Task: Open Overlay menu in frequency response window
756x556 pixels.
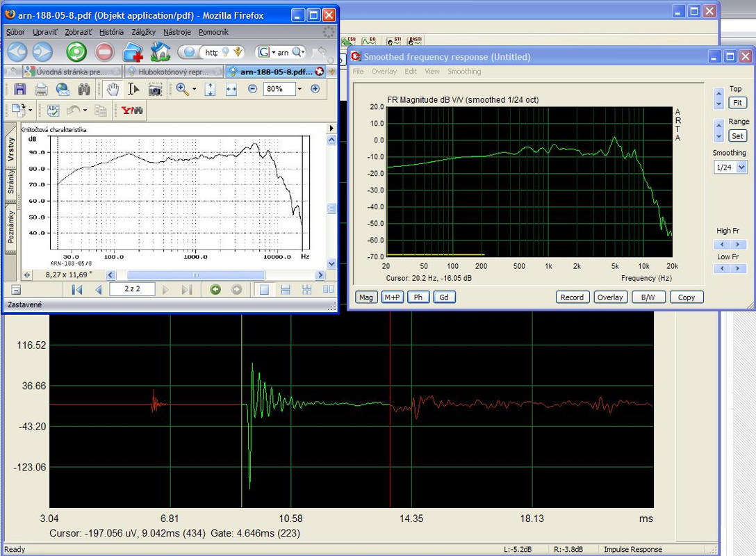Action: tap(384, 72)
